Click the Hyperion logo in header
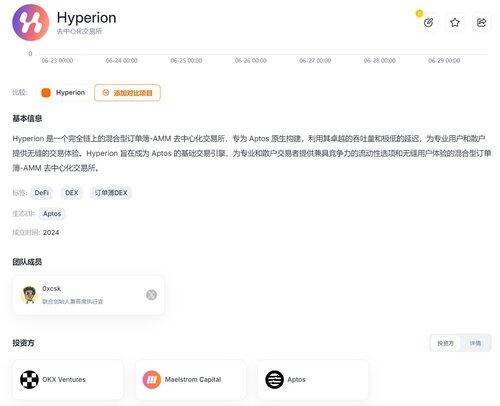 (x=31, y=22)
